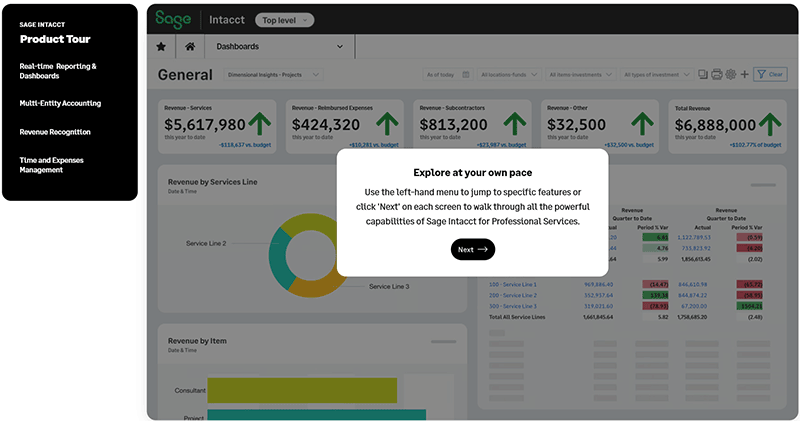Open favorites star icon
The image size is (800, 421).
coord(161,46)
